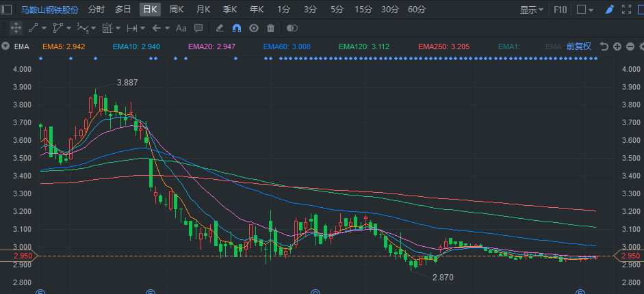Select the 15分 period tab
The width and height of the screenshot is (644, 294).
363,10
